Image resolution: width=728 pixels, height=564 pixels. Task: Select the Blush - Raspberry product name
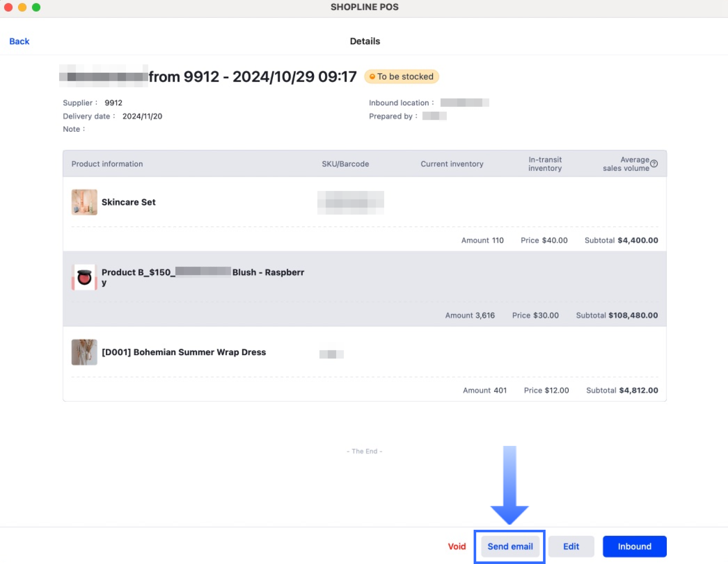pyautogui.click(x=203, y=277)
